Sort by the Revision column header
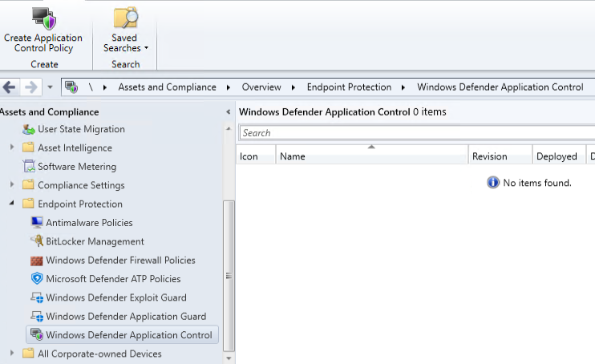The height and width of the screenshot is (364, 595). pos(500,156)
